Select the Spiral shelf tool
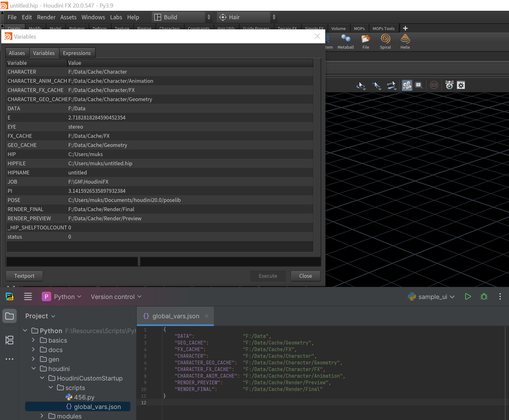Viewport: 509px width, 420px height. [x=385, y=42]
